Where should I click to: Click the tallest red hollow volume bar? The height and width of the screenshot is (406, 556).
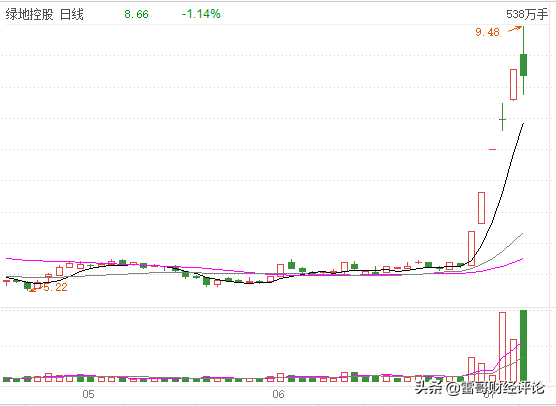click(502, 347)
